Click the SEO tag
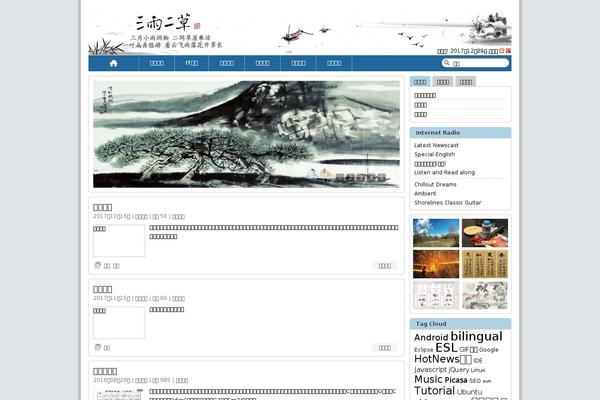This screenshot has width=600, height=400. coord(475,381)
